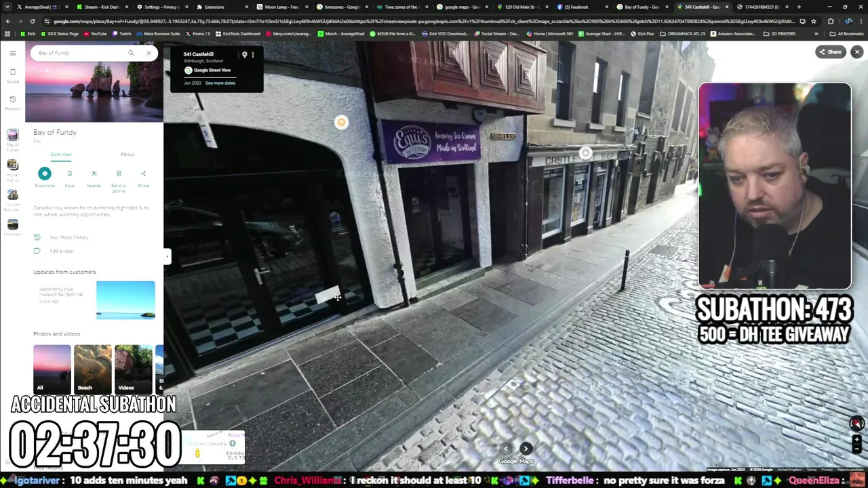
Task: Open a new browser tab
Action: 799,7
